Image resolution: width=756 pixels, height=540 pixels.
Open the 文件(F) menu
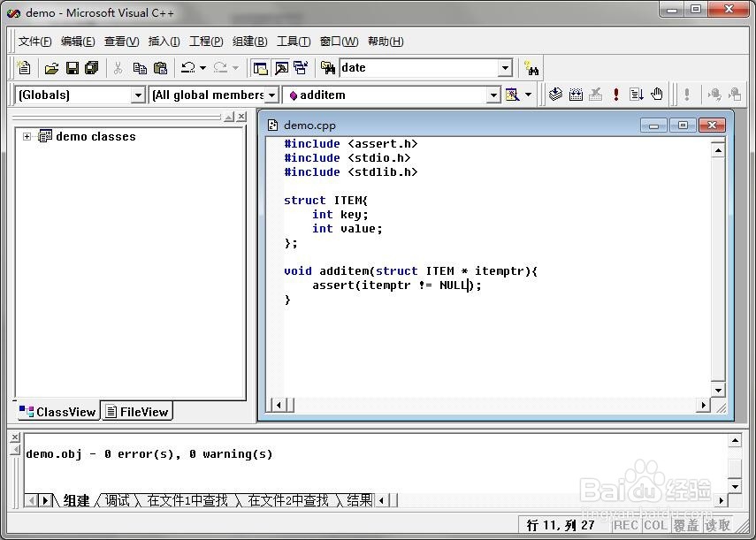click(x=34, y=42)
